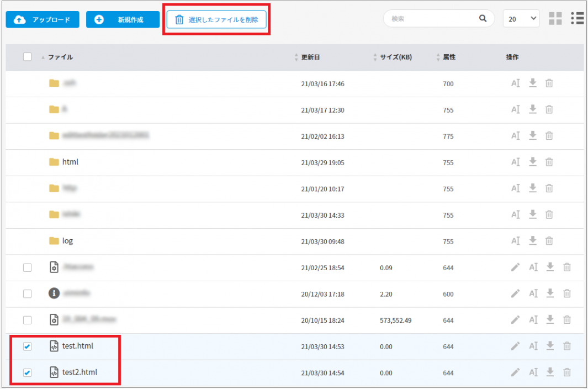Sort by ファイル column header
Screen dimensions: 588x389
pos(60,57)
